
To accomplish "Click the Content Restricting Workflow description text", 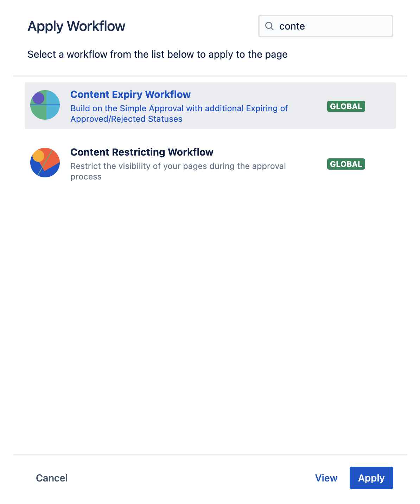I will coord(178,171).
